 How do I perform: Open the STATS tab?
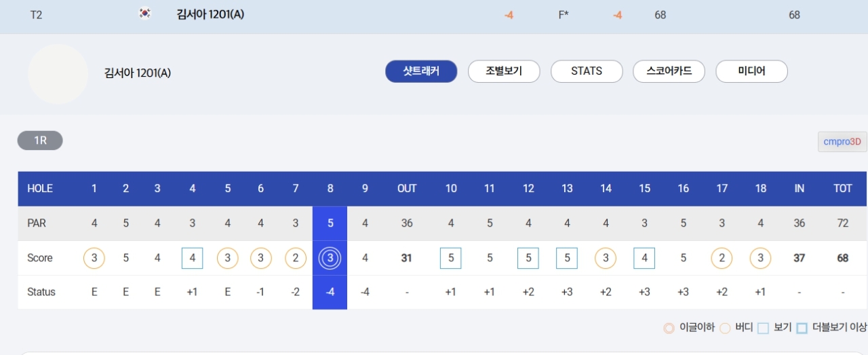pos(587,71)
